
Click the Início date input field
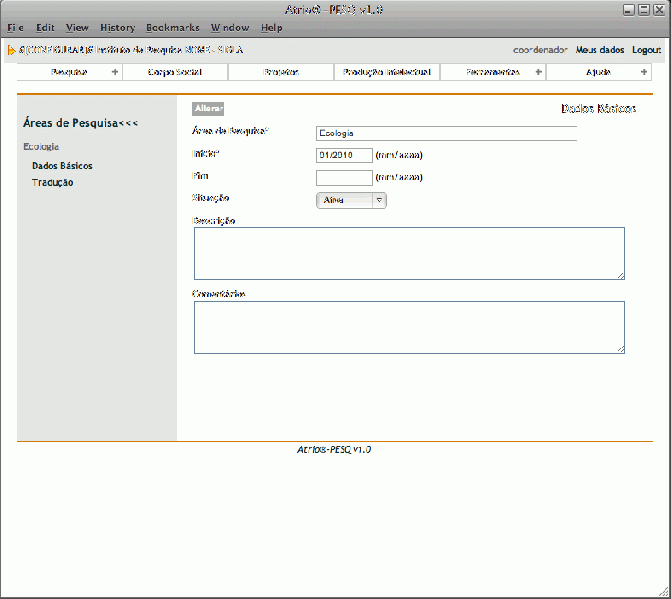click(344, 155)
